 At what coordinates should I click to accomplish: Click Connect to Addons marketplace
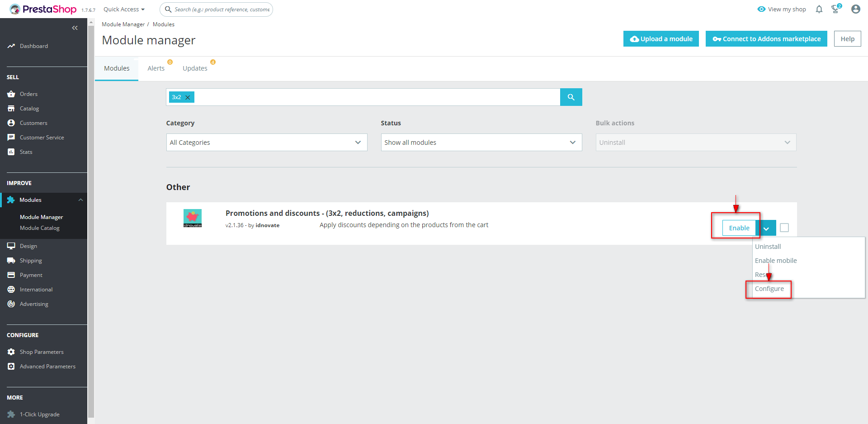coord(766,39)
